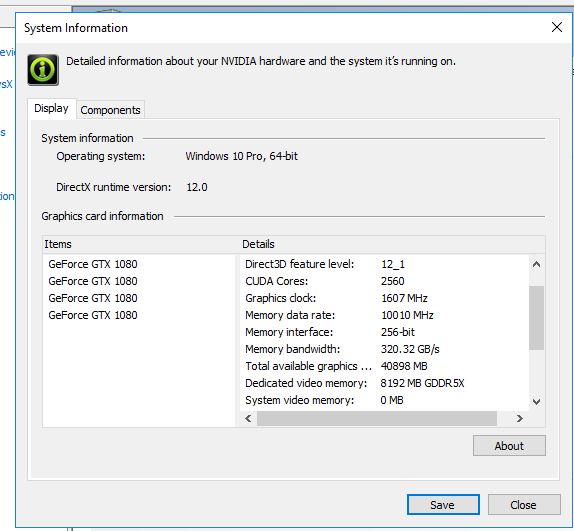
Task: Click the Details column header
Action: point(392,244)
